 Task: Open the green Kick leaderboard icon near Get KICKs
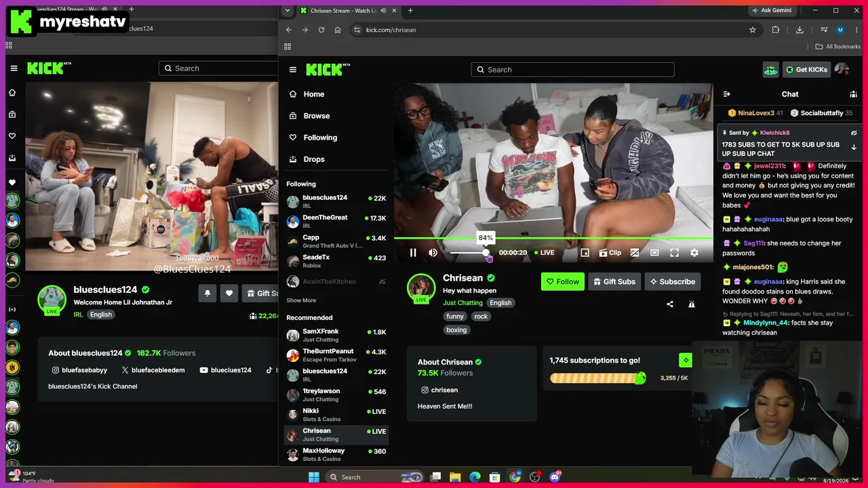point(770,70)
